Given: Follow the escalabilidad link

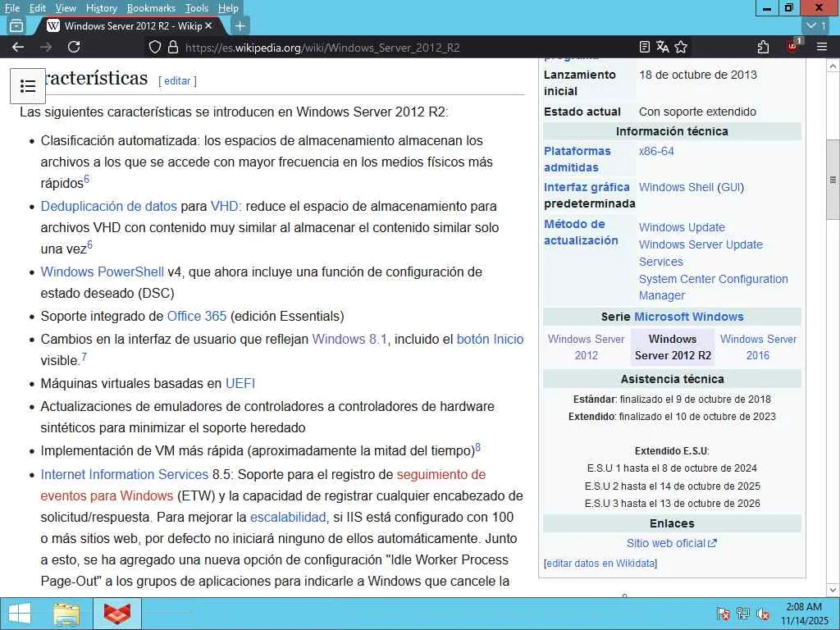Looking at the screenshot, I should [288, 518].
